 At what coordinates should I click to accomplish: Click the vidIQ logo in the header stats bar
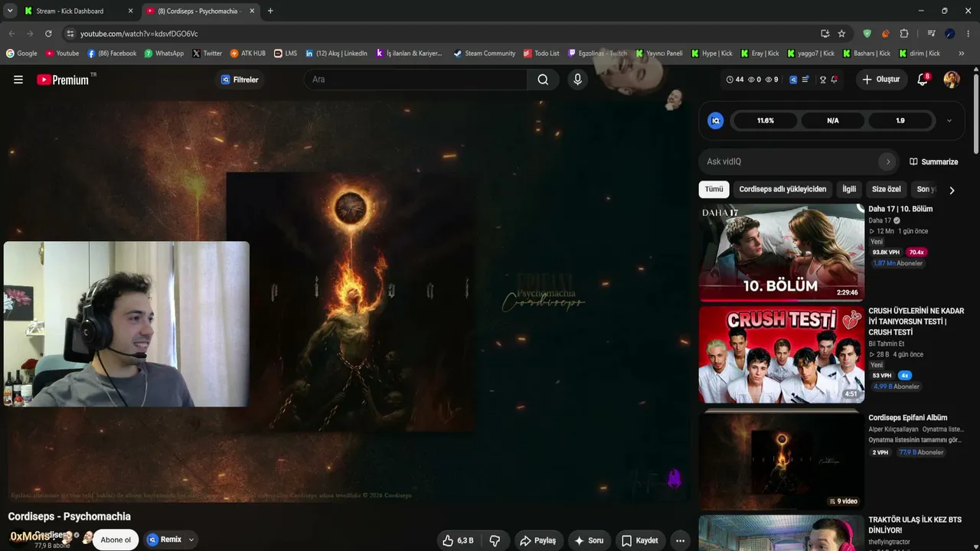click(793, 80)
